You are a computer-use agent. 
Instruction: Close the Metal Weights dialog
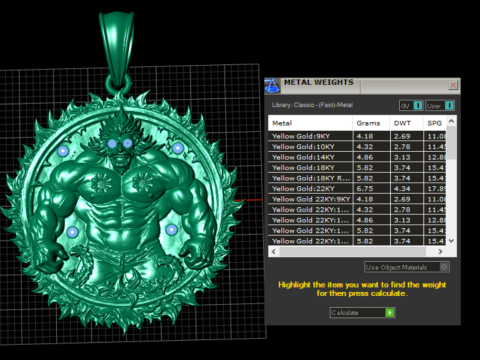[x=453, y=85]
